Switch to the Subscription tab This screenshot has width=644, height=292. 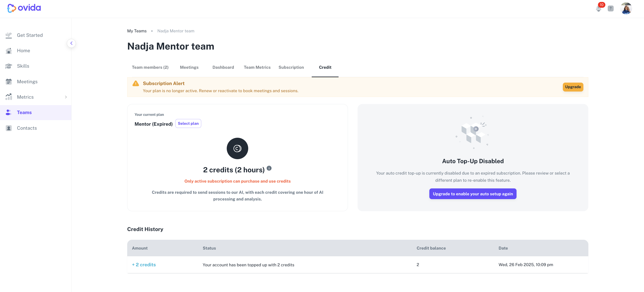tap(291, 67)
